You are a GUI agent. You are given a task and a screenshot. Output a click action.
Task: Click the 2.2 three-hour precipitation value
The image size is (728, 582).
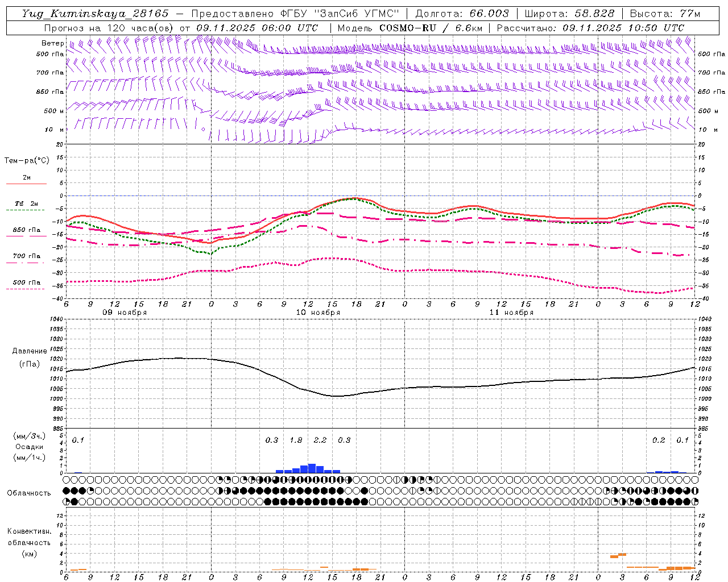pos(320,440)
